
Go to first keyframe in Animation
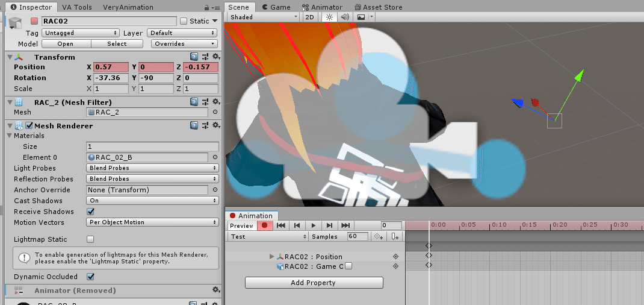click(281, 225)
